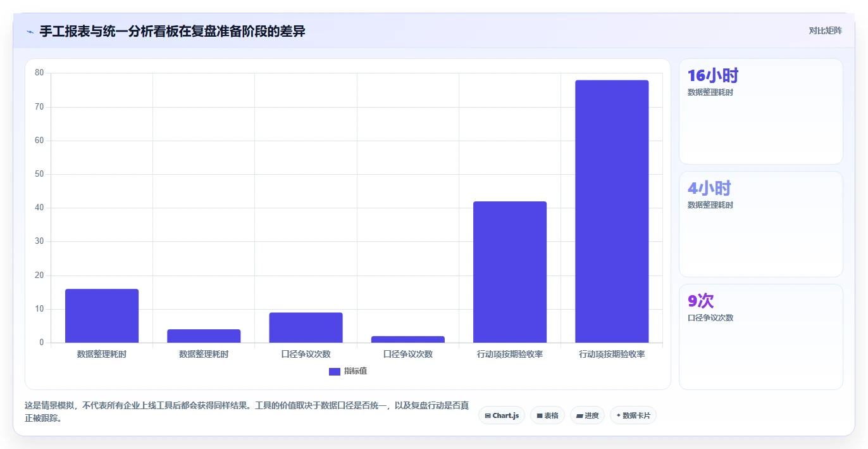
Task: Select the 数据整理耗时 bar at value 4
Action: point(204,336)
